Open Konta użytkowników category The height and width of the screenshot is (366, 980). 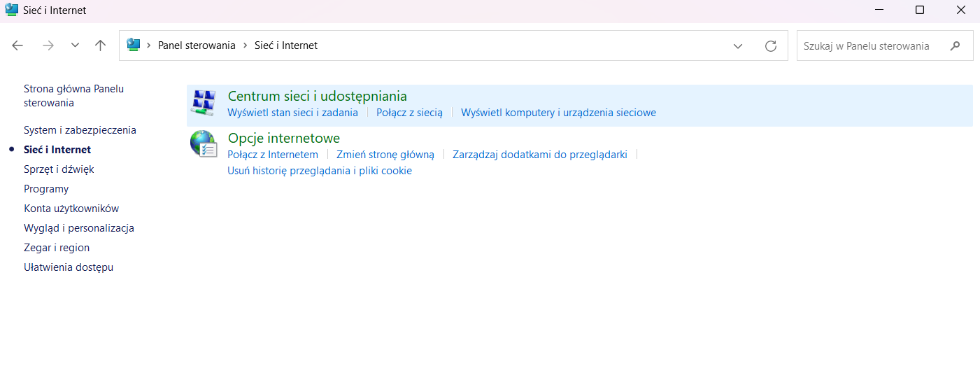click(71, 209)
